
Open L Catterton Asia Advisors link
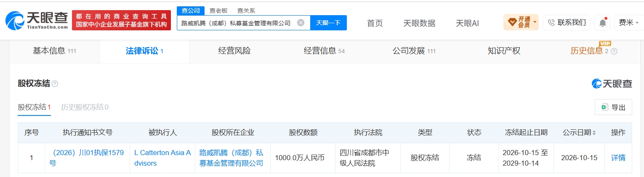[x=162, y=158]
